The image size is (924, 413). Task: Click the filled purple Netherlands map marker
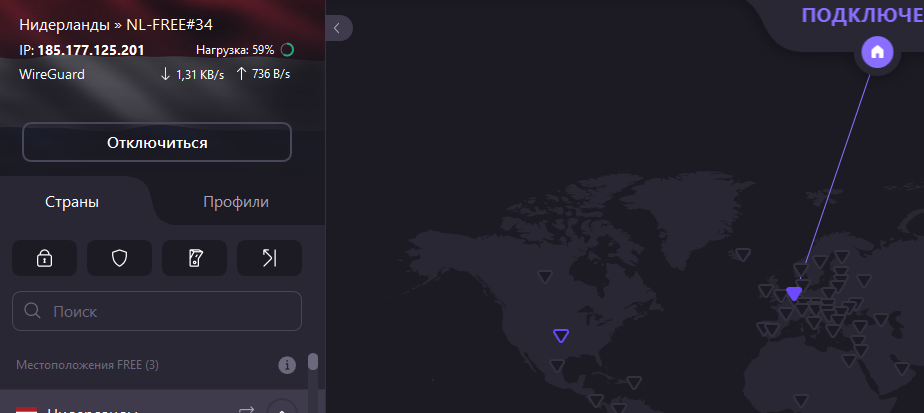794,293
